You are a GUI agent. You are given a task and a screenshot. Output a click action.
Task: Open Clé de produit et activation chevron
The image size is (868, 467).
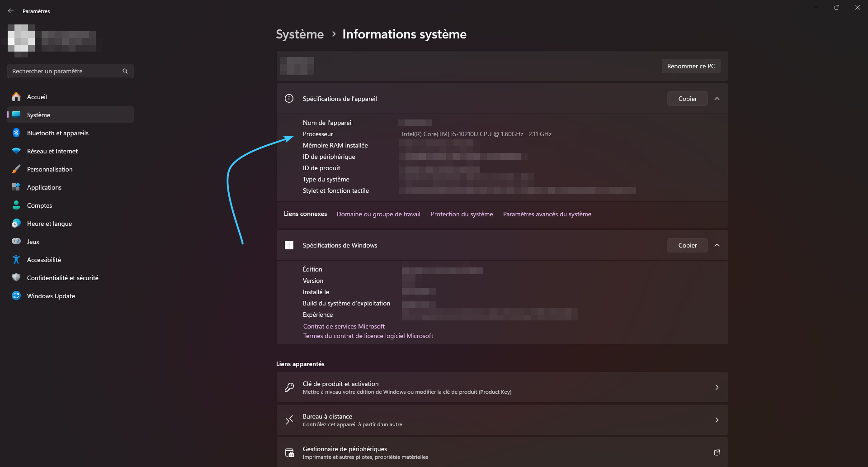point(717,387)
